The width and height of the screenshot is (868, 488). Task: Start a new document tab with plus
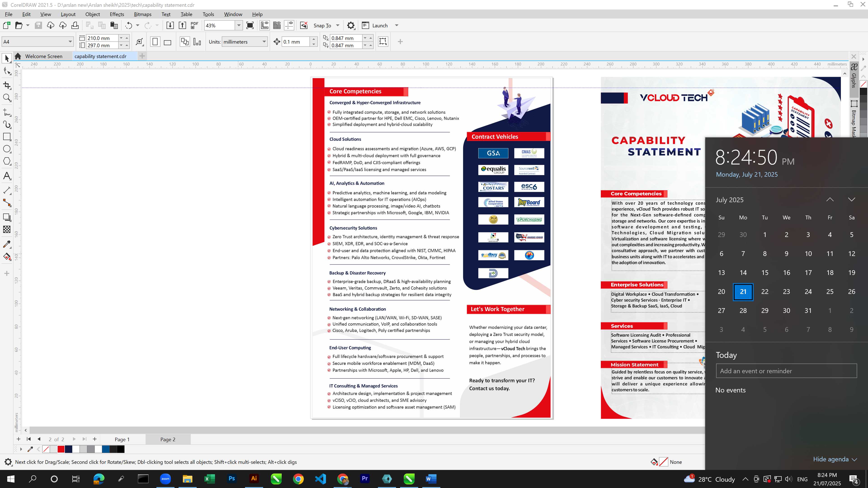tap(142, 56)
